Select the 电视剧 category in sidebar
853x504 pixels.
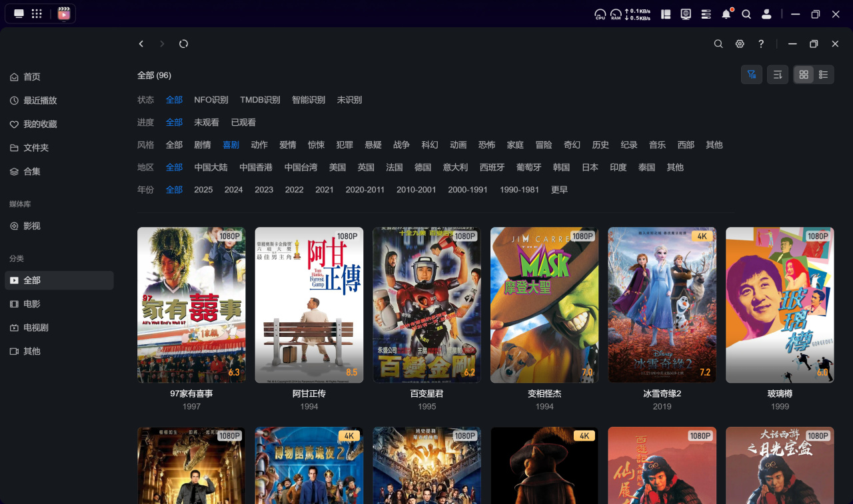tap(59, 328)
